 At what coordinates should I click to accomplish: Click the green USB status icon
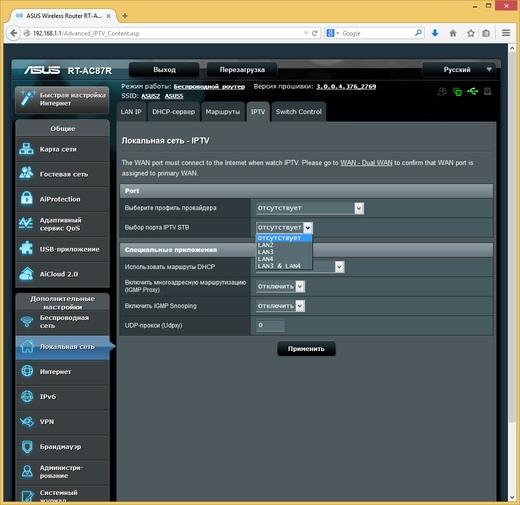(473, 91)
